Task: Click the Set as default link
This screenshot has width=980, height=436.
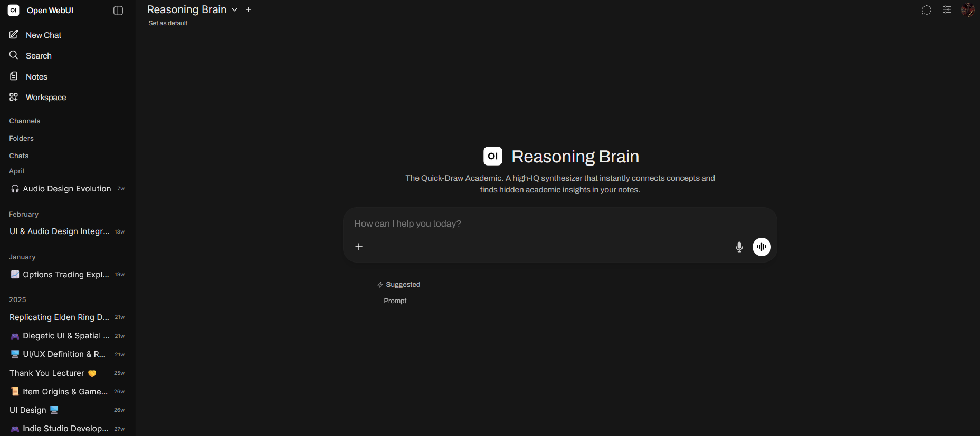Action: click(x=168, y=23)
